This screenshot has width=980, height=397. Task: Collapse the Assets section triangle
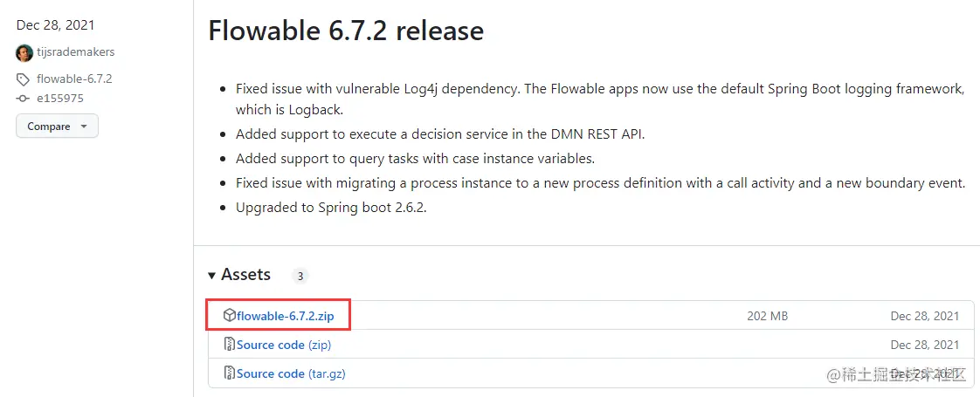click(x=212, y=276)
